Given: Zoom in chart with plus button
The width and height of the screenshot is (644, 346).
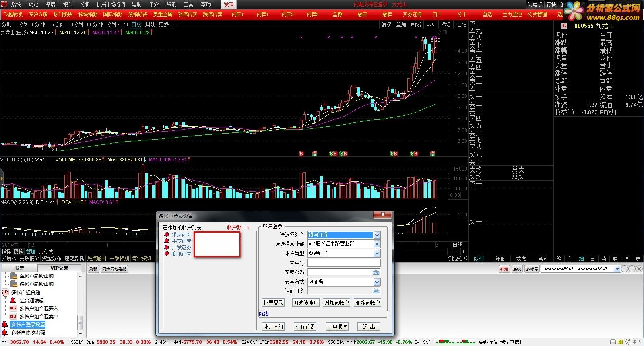Looking at the screenshot, I should [451, 251].
